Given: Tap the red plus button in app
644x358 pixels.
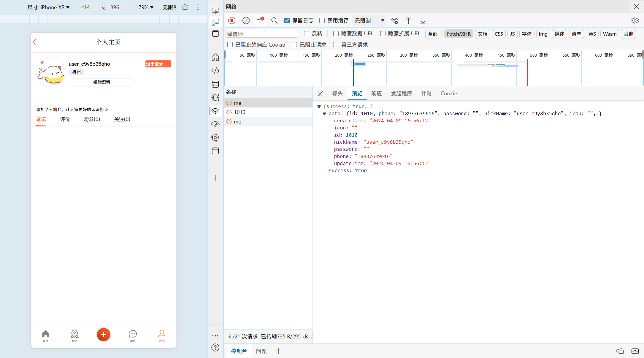Looking at the screenshot, I should coord(103,335).
